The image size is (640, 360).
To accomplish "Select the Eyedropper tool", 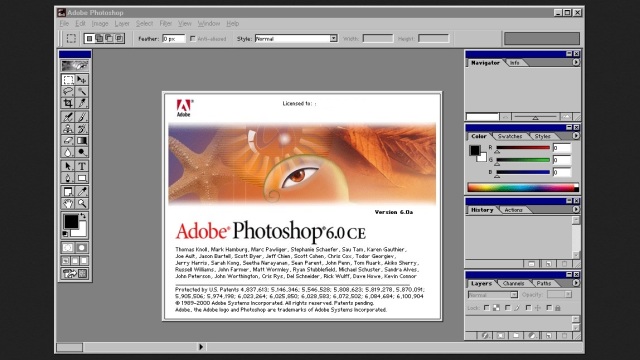I will [82, 191].
